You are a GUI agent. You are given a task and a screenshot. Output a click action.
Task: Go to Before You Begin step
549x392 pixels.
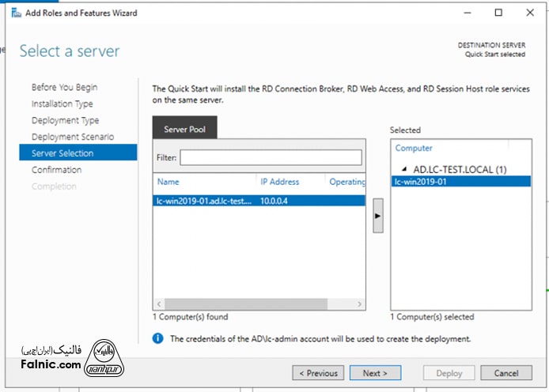tap(64, 87)
